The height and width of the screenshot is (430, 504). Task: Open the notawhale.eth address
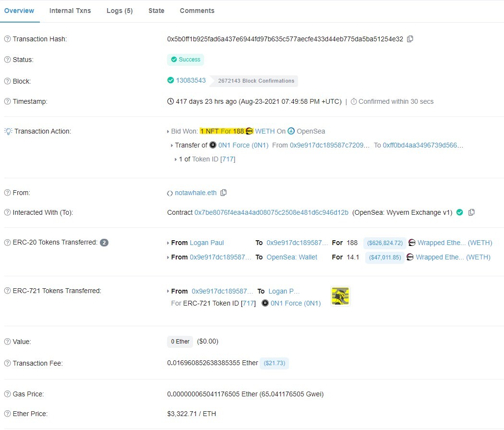[x=196, y=193]
